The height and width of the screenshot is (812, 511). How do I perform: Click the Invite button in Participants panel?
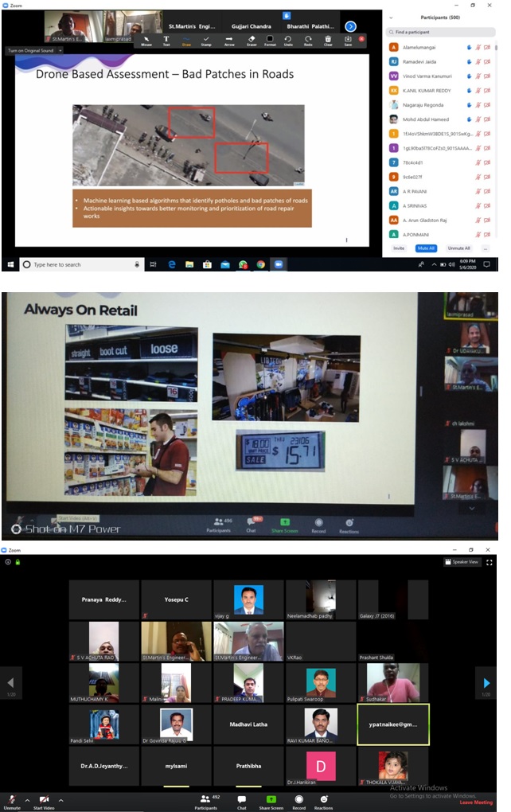[x=398, y=248]
